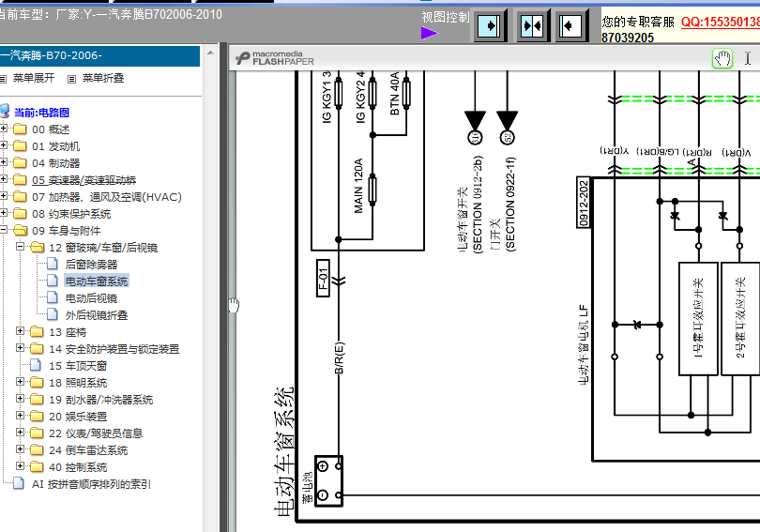760x532 pixels.
Task: Expand the 01 发动机 folder
Action: click(4, 145)
